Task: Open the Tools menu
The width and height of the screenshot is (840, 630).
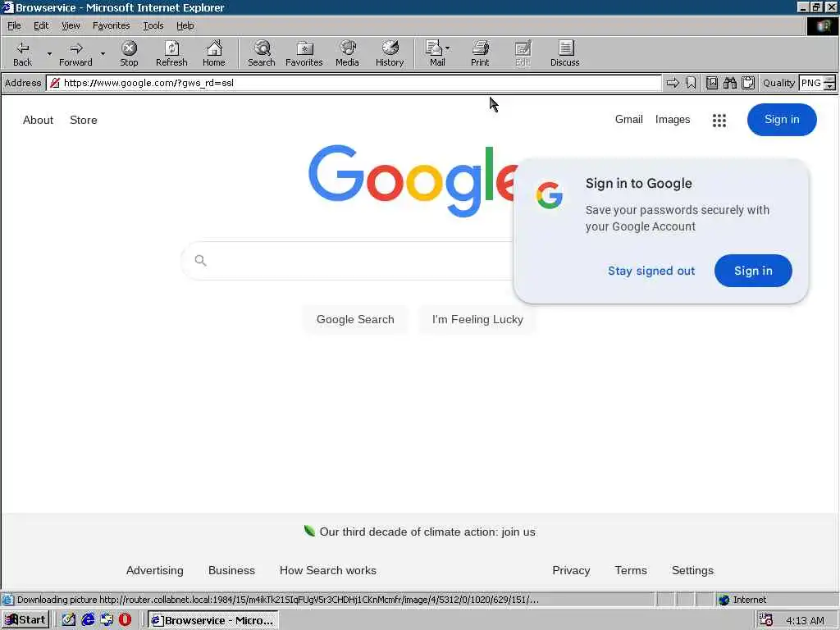Action: (x=153, y=25)
